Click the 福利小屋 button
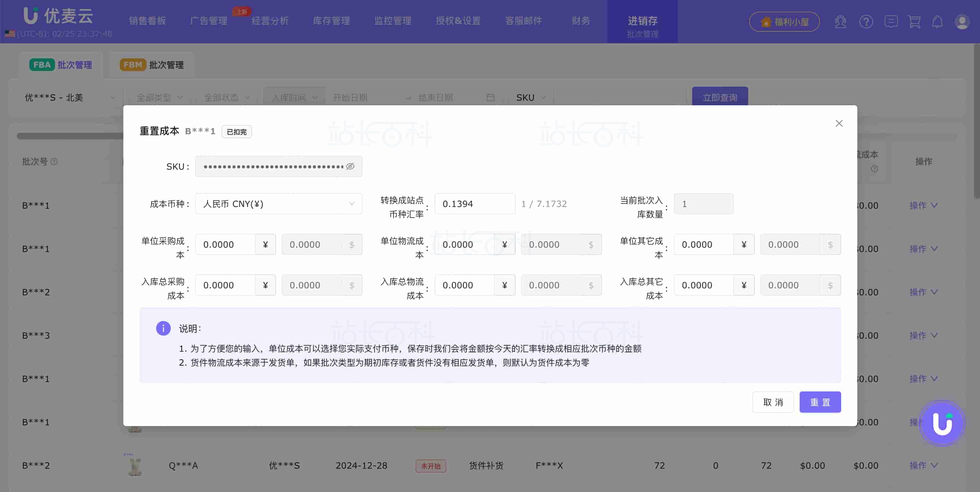Image resolution: width=980 pixels, height=492 pixels. pyautogui.click(x=785, y=22)
